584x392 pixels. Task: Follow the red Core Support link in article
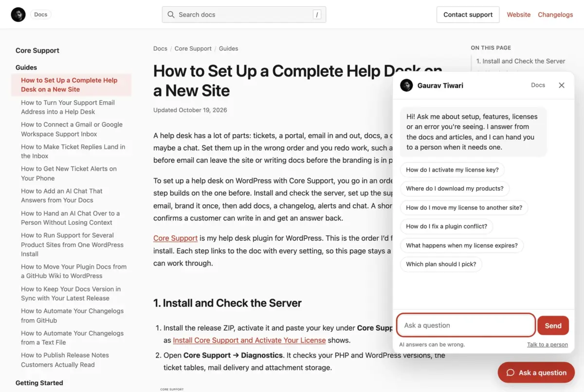175,238
